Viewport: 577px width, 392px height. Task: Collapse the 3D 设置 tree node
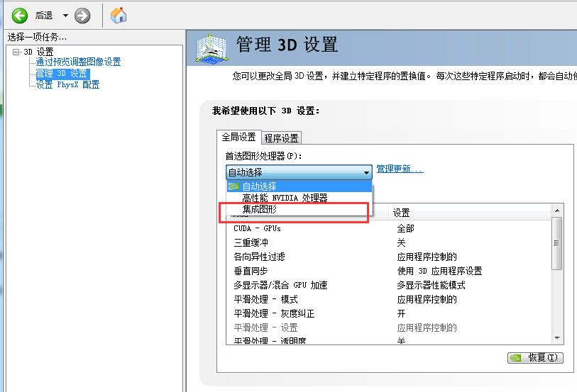pos(16,52)
